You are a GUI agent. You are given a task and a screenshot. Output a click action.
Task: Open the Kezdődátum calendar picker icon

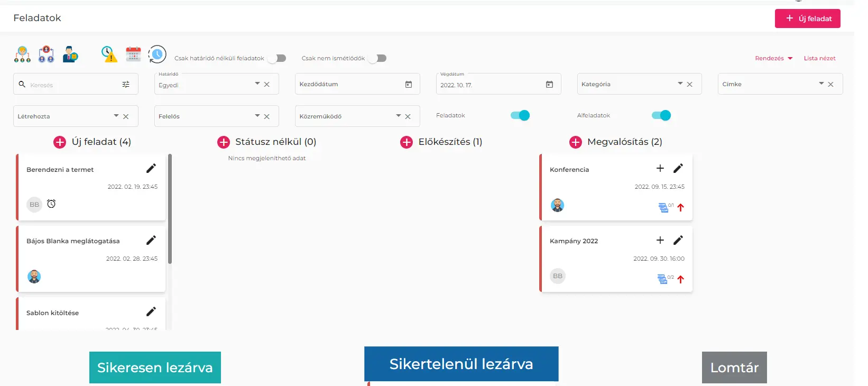409,85
